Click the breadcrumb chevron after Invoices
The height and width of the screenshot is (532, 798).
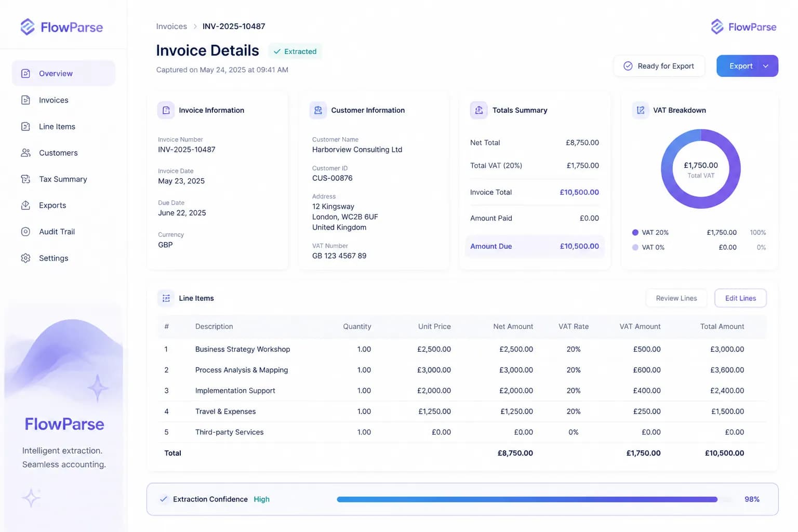click(195, 26)
